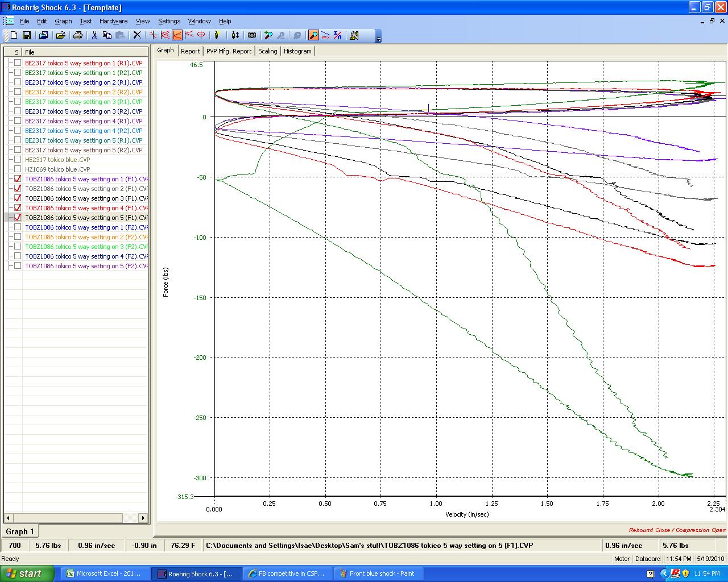
Task: Switch to Microsoft Excel in taskbar
Action: tap(104, 573)
